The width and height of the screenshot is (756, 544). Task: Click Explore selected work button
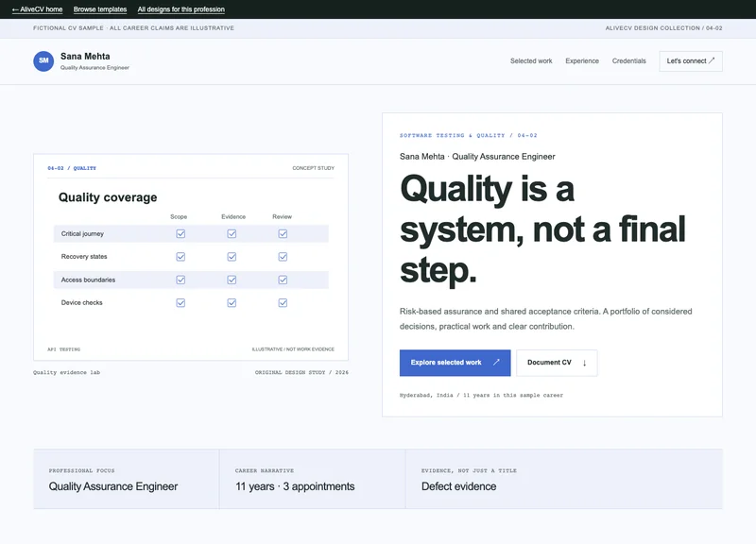[455, 363]
